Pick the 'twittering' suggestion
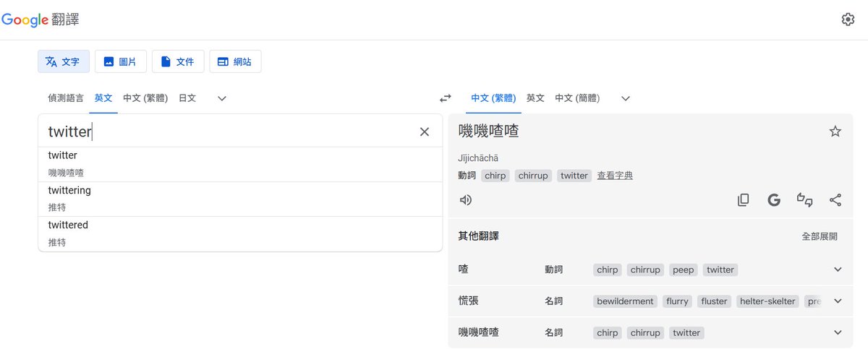The image size is (868, 349). [240, 199]
